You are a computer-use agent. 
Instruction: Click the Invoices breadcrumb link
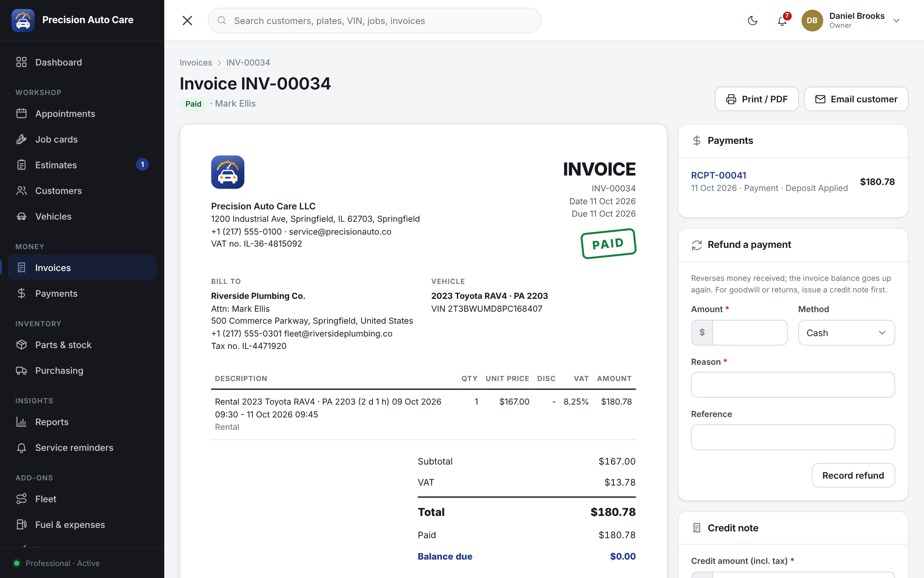click(195, 63)
